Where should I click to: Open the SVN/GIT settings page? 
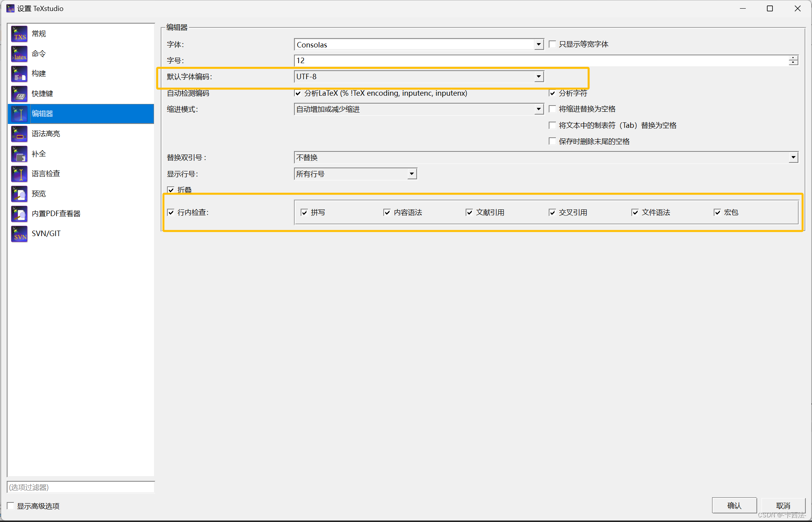click(81, 234)
